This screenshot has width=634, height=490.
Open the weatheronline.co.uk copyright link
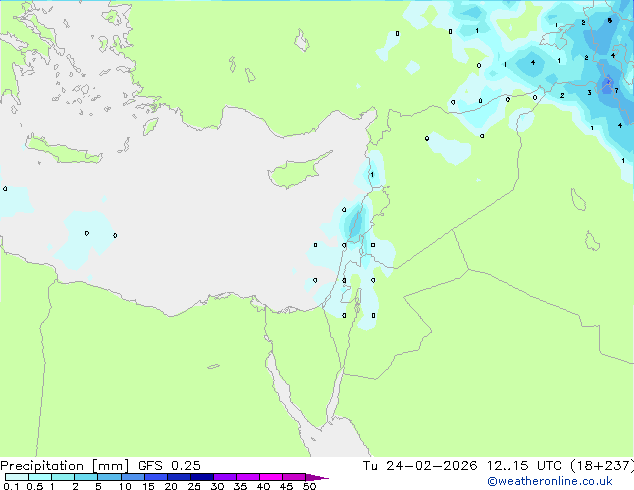pyautogui.click(x=549, y=481)
